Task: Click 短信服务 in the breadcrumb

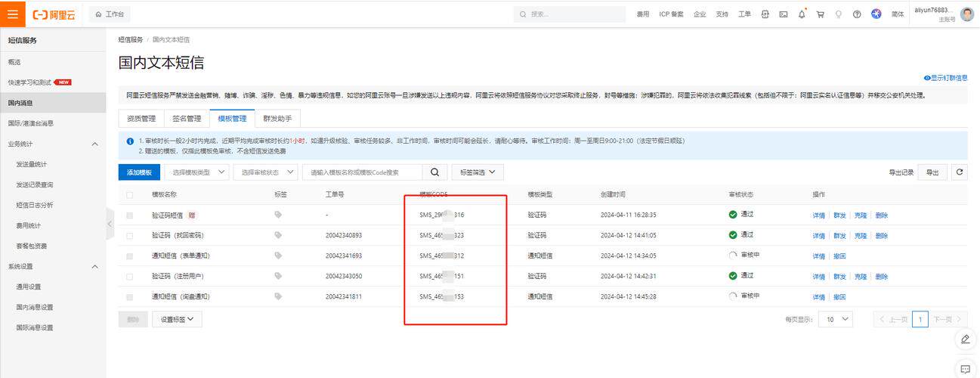Action: [131, 39]
